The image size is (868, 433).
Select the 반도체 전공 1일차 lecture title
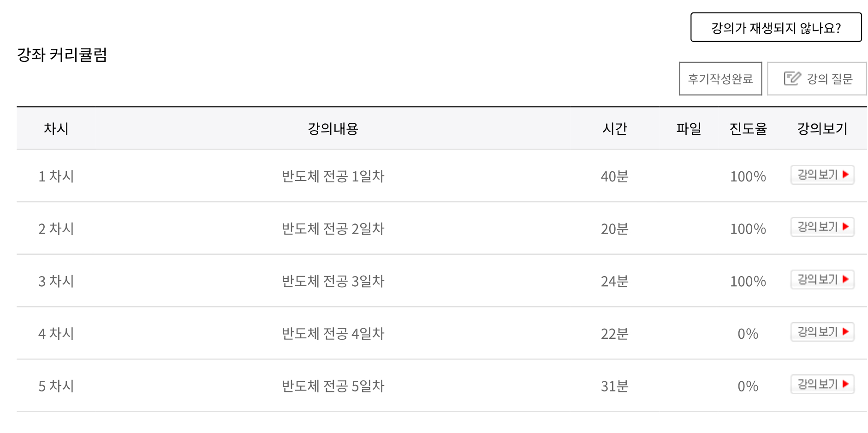pos(333,176)
